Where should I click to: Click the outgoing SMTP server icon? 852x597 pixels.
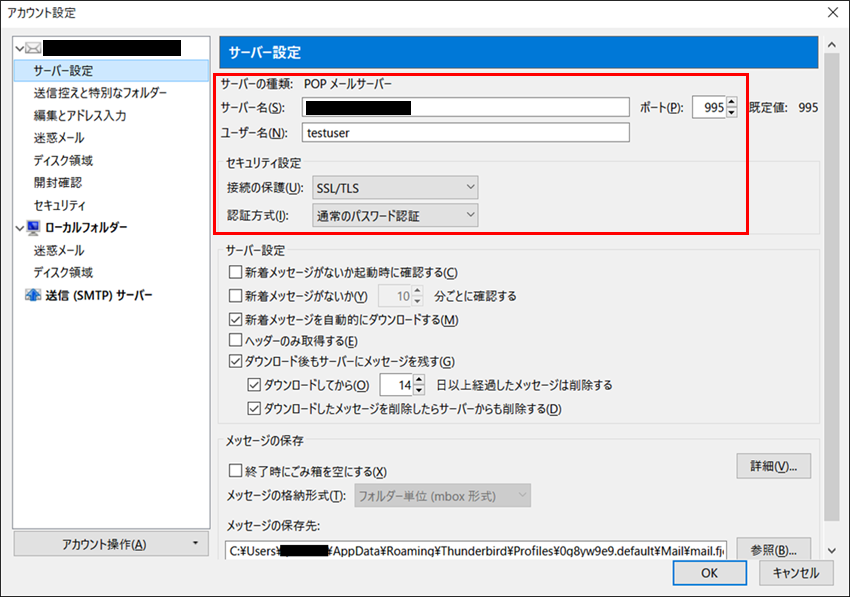coord(33,295)
